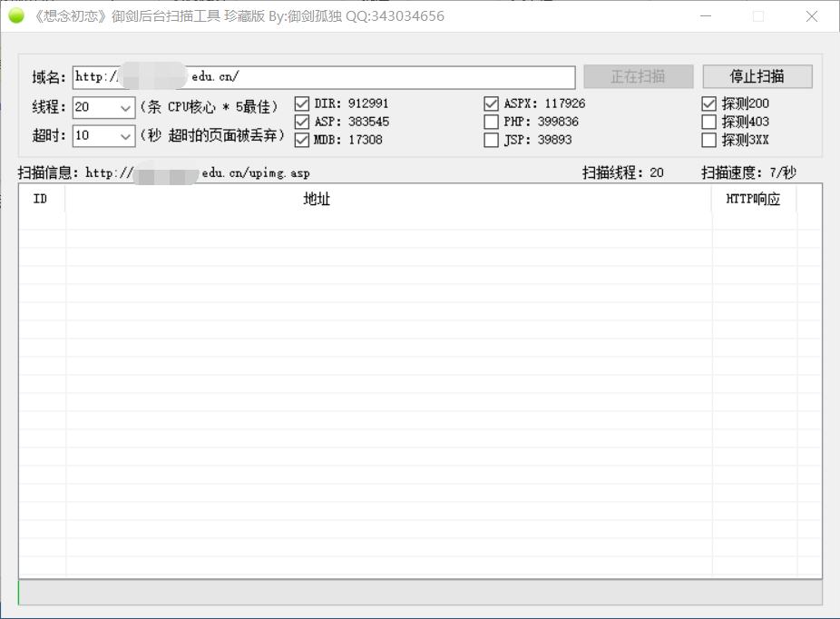Image resolution: width=840 pixels, height=619 pixels.
Task: Click the 扫描速度: 7/秒 status text
Action: (749, 172)
